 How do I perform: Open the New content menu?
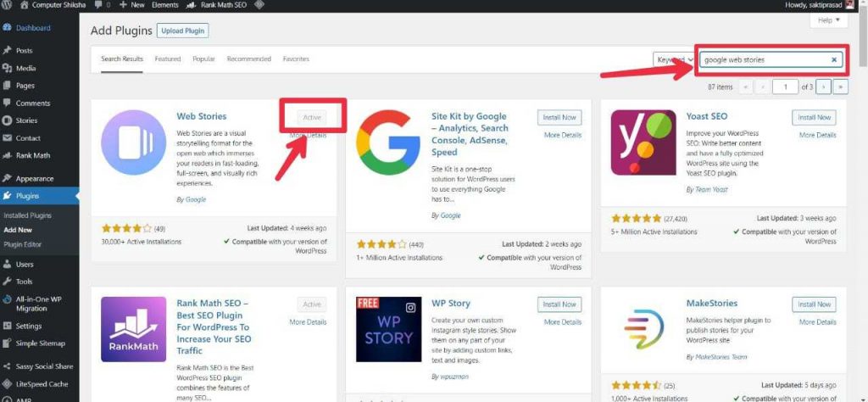click(131, 5)
